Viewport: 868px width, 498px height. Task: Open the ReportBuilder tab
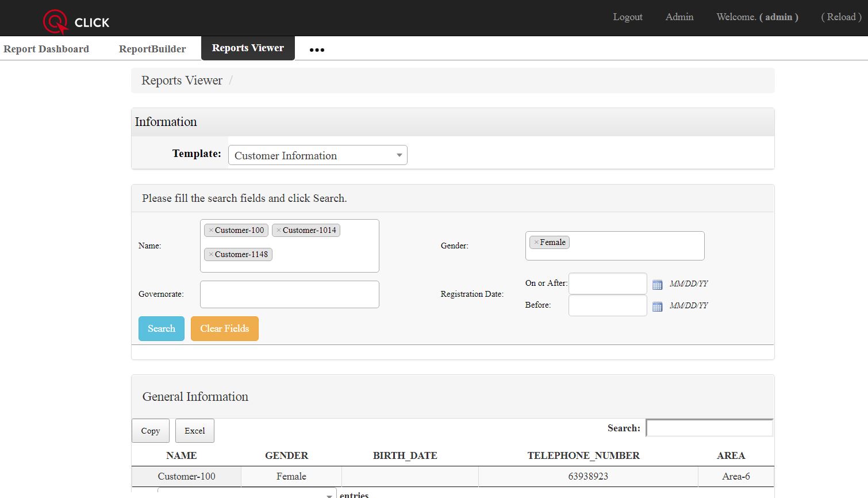click(x=152, y=49)
